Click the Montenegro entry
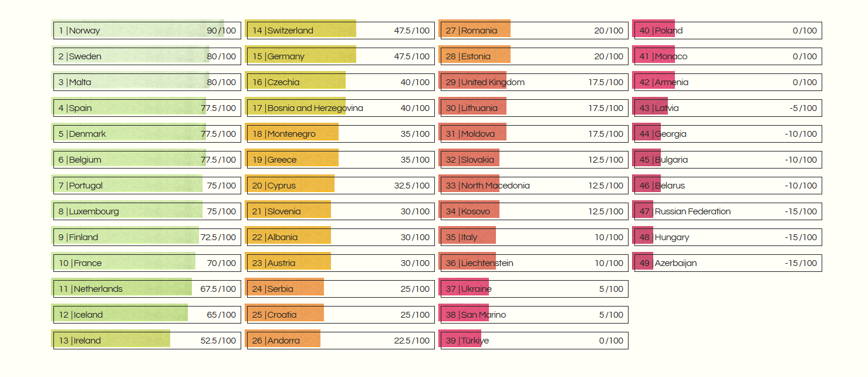Image resolution: width=868 pixels, height=377 pixels. [x=341, y=134]
